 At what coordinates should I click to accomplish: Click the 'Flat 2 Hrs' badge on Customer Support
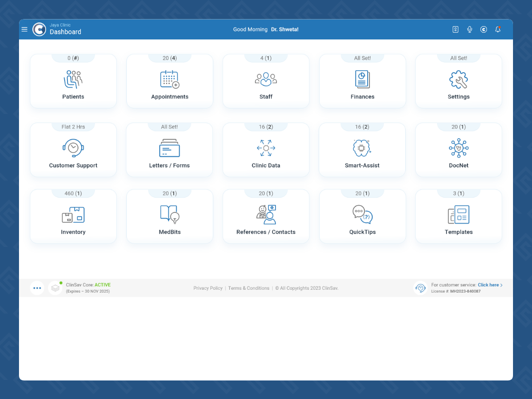(73, 127)
